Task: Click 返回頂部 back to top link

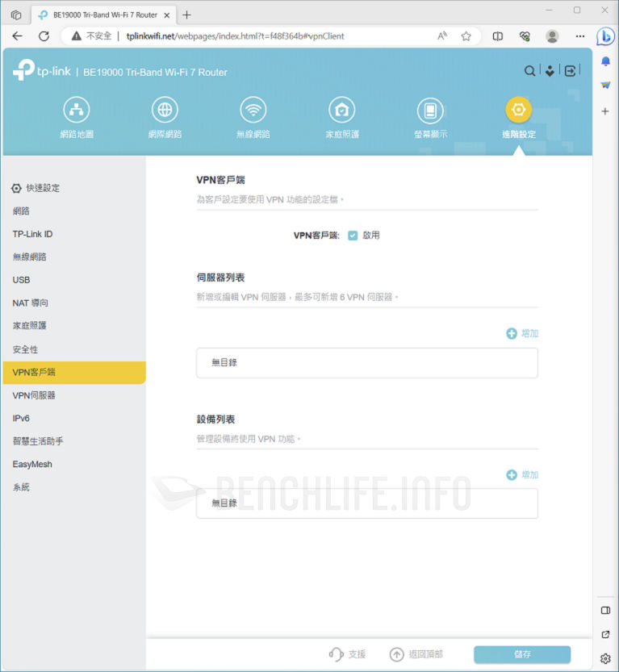Action: coord(416,654)
